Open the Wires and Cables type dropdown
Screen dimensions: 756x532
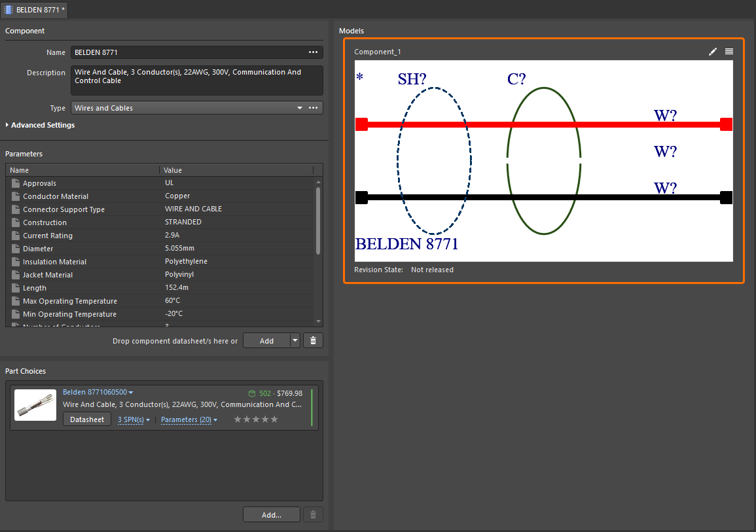(299, 107)
